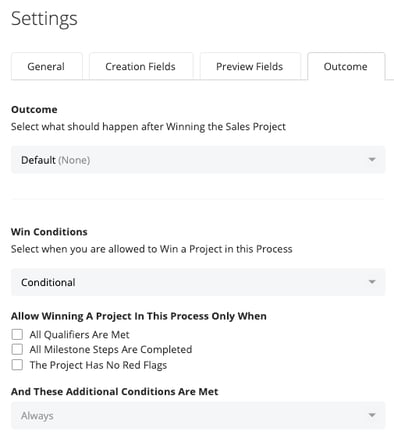Click the Win Conditions section heading

(x=49, y=232)
